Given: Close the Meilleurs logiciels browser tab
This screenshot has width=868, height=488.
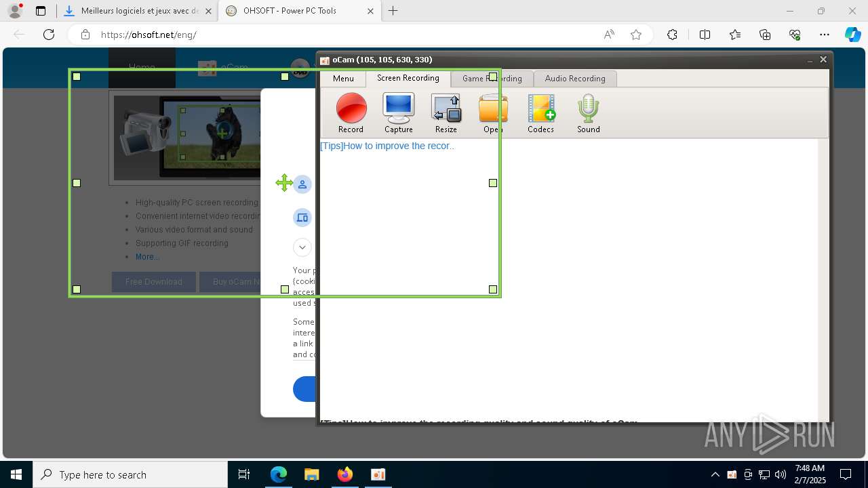Looking at the screenshot, I should (209, 11).
